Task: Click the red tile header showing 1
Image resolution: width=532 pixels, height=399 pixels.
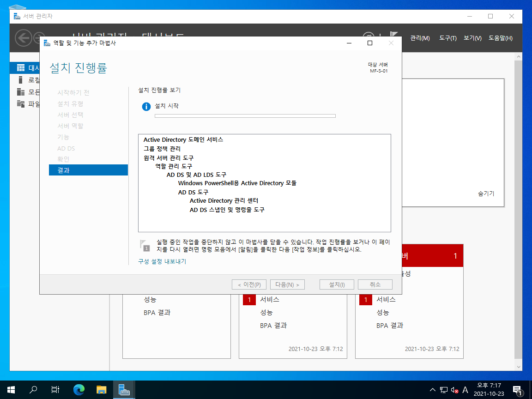Action: click(x=433, y=256)
